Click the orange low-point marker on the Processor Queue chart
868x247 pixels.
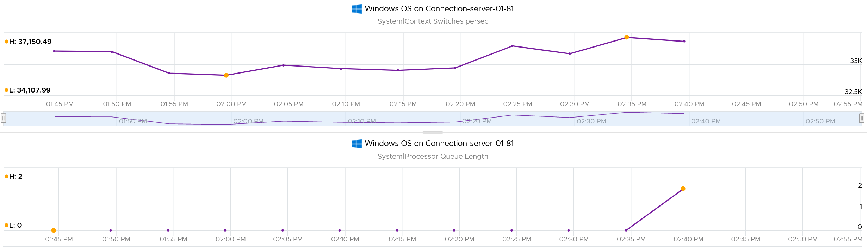tap(54, 230)
